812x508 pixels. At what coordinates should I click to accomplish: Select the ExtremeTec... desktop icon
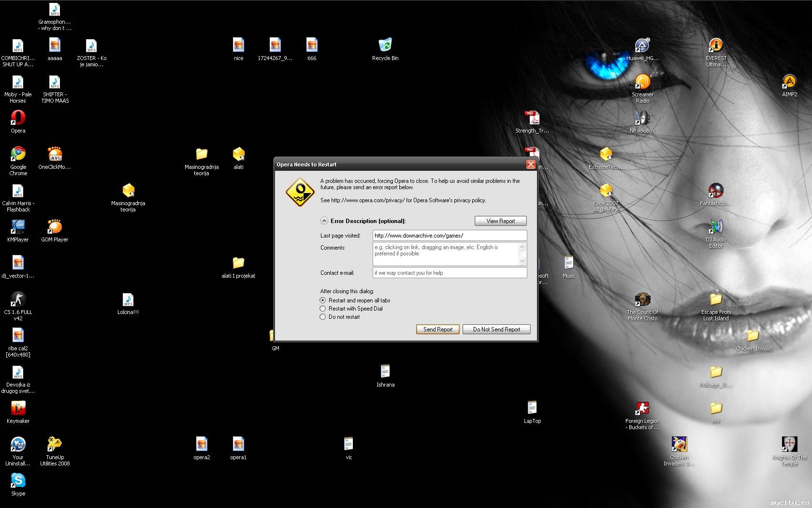pos(606,154)
